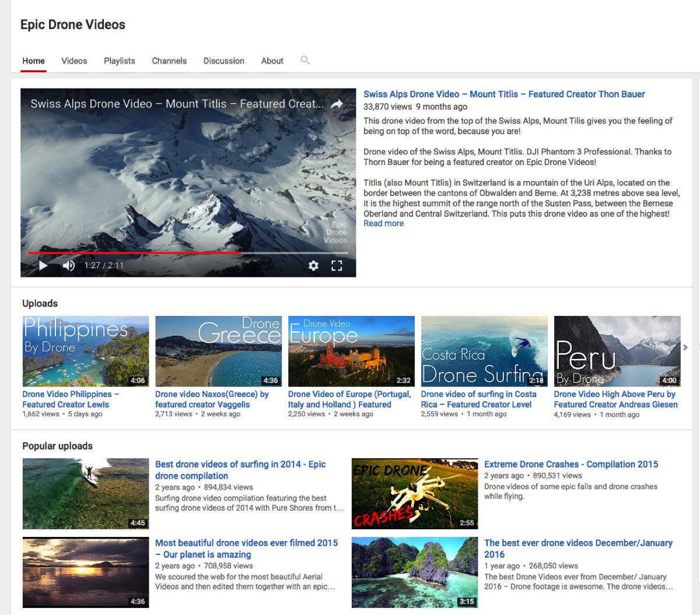Mute the featured video volume
Viewport: 700px width, 615px height.
click(x=69, y=265)
